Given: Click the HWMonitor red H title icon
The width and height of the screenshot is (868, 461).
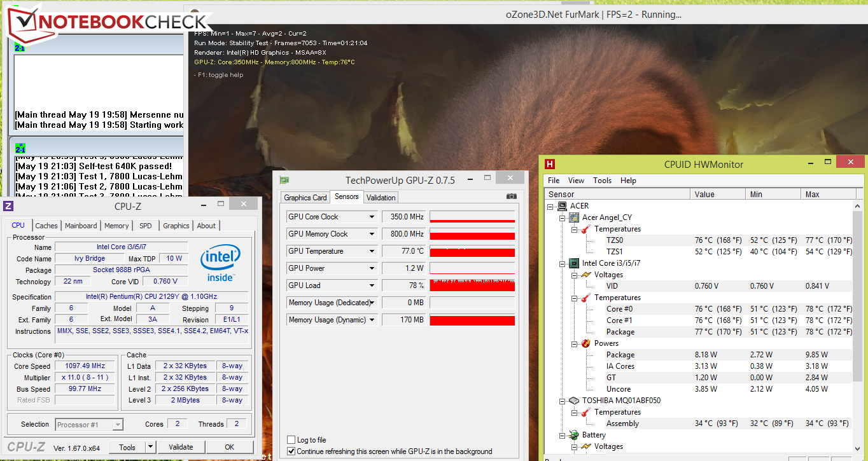Looking at the screenshot, I should (550, 164).
